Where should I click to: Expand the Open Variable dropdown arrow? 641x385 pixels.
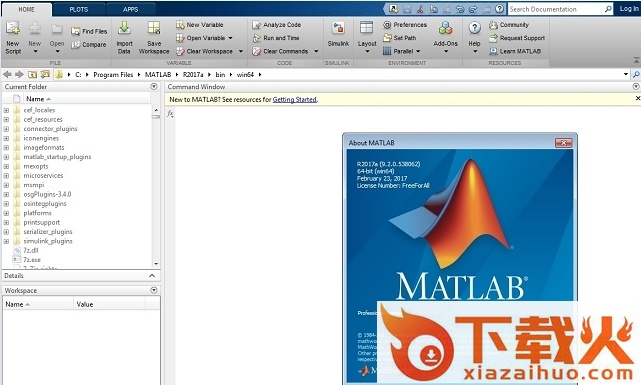point(231,38)
